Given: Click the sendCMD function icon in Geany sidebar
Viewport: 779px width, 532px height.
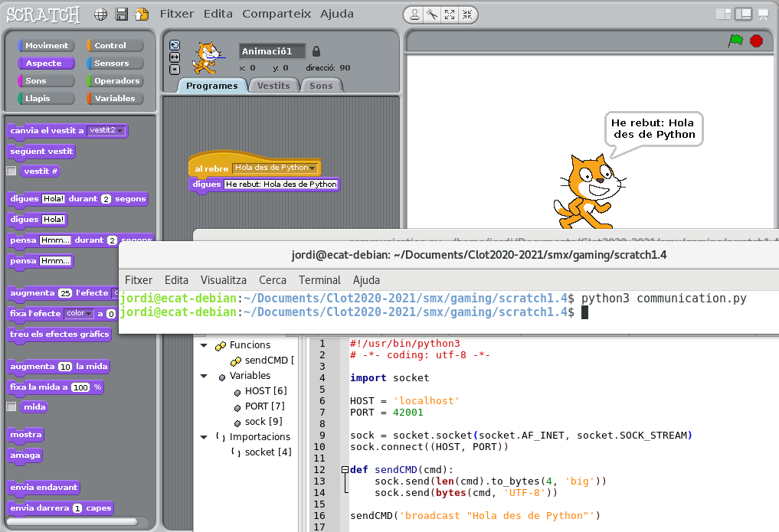Looking at the screenshot, I should pyautogui.click(x=236, y=361).
